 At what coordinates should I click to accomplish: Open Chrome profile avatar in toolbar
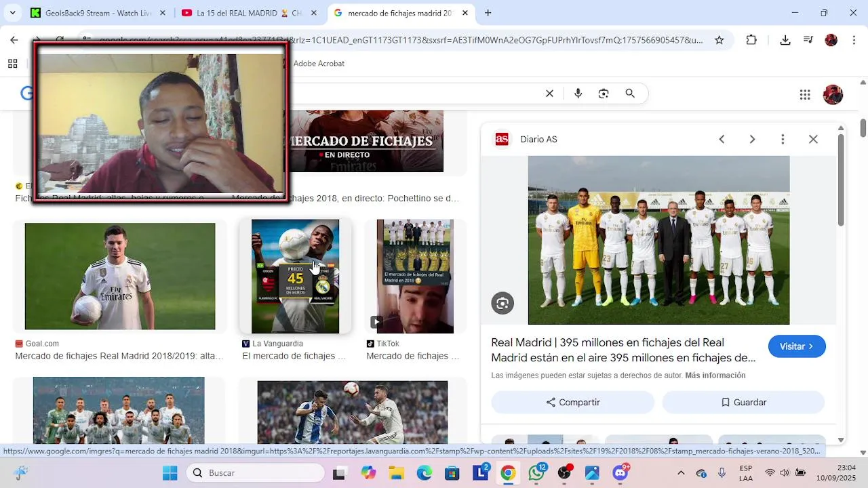[x=831, y=40]
